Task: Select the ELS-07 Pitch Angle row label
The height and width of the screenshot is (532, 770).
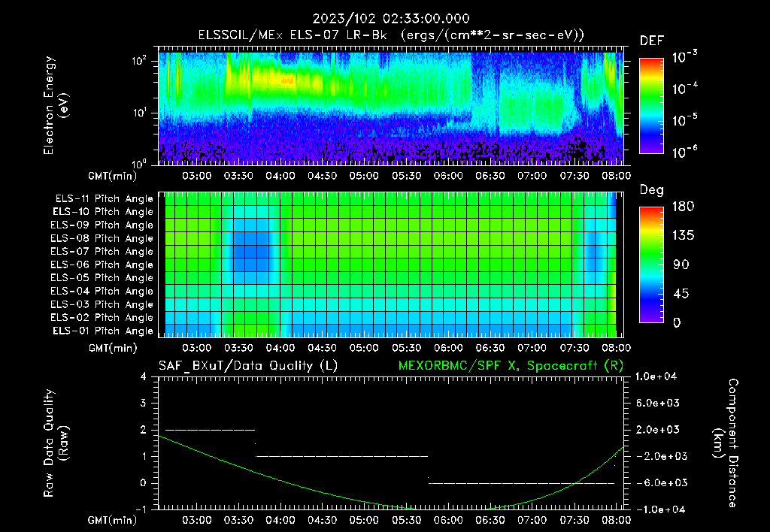Action: pyautogui.click(x=102, y=251)
